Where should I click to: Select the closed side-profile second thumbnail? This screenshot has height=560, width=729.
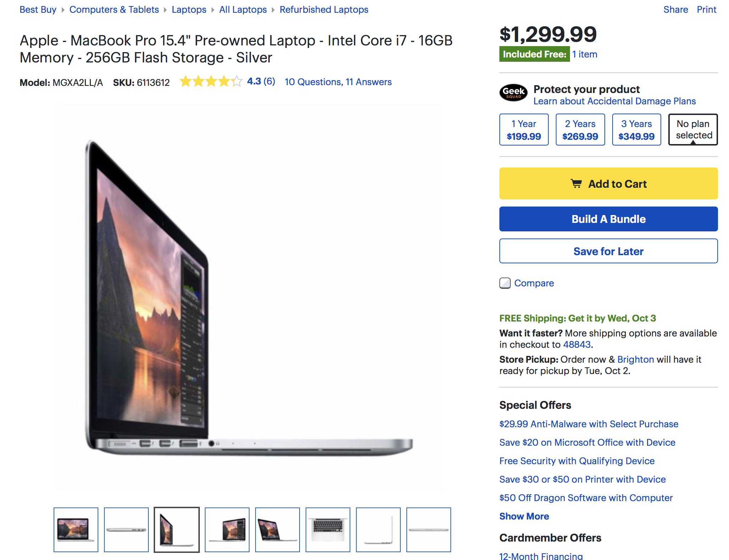(126, 530)
